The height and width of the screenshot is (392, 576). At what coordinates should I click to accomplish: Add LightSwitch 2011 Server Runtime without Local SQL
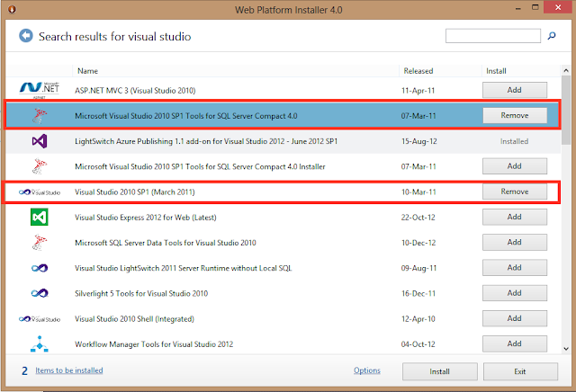pos(515,268)
